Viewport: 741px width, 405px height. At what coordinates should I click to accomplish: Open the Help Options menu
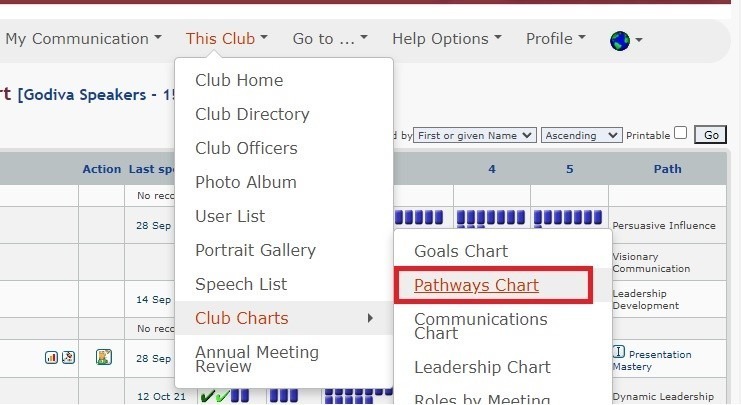tap(447, 39)
